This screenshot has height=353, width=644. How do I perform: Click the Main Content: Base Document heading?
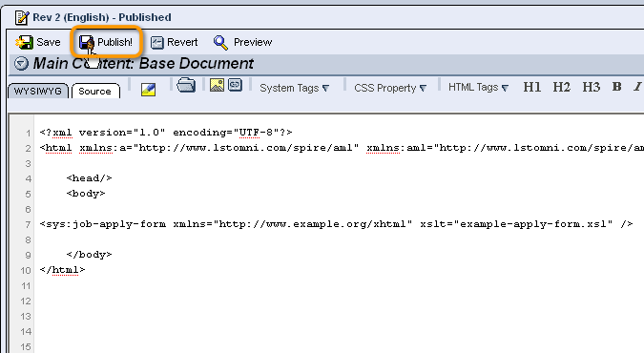pyautogui.click(x=143, y=64)
